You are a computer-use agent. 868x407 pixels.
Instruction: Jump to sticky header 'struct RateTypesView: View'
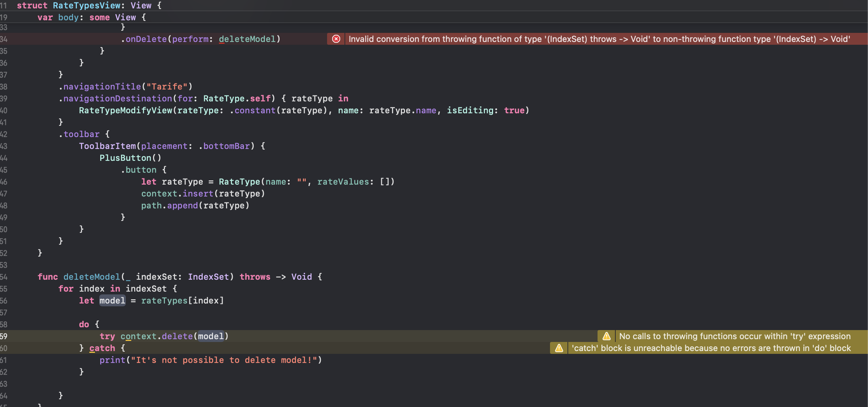point(89,5)
